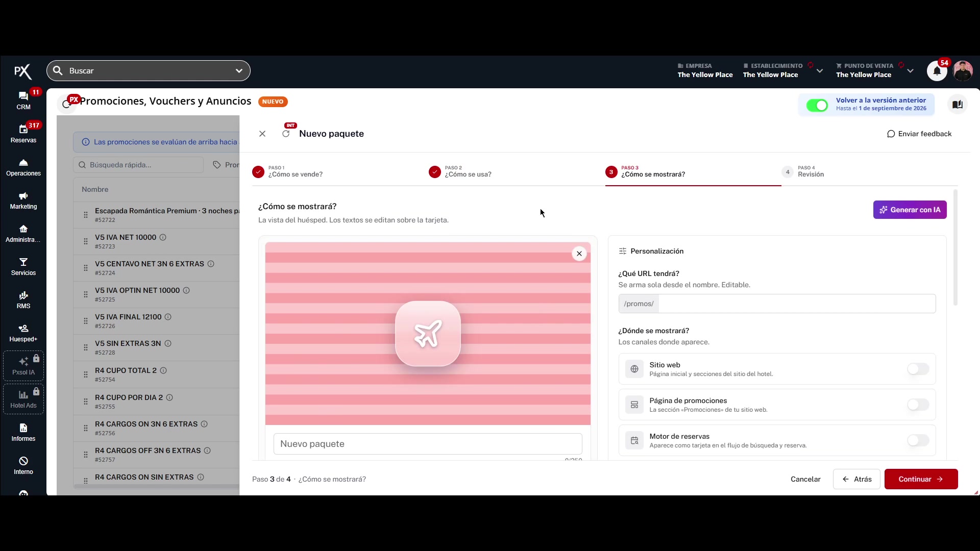Viewport: 980px width, 551px height.
Task: Select V5 IVA OPTIN NET 10000 row
Action: click(156, 294)
